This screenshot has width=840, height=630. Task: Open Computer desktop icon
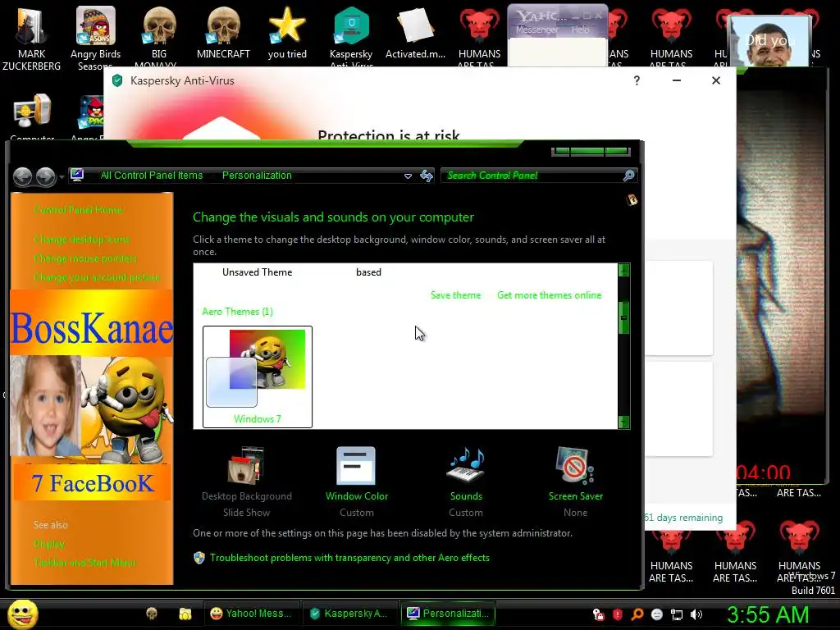click(32, 118)
